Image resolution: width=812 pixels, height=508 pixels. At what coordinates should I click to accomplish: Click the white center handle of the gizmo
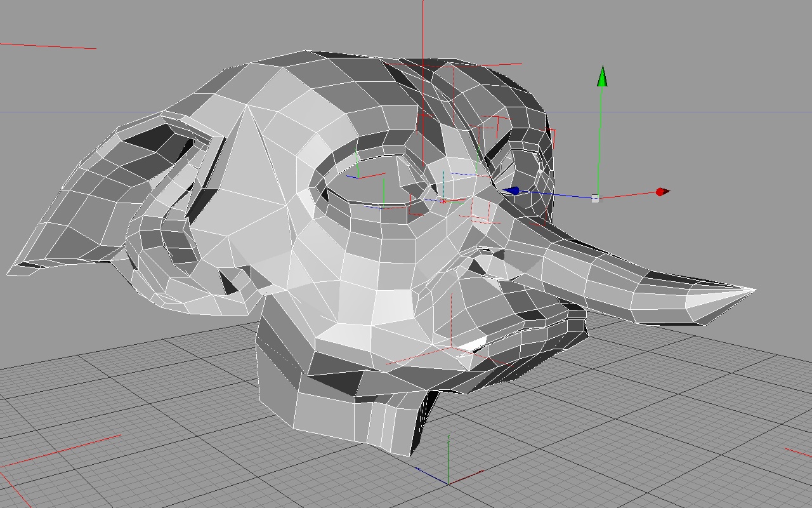tap(595, 199)
